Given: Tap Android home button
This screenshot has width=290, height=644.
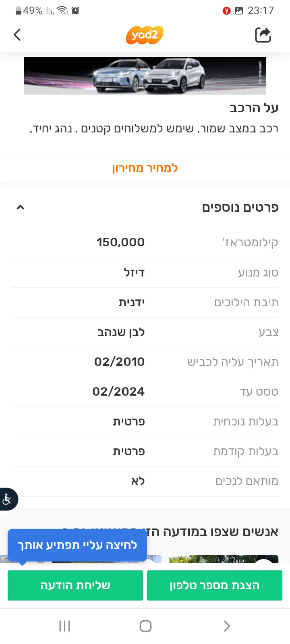Looking at the screenshot, I should click(145, 626).
